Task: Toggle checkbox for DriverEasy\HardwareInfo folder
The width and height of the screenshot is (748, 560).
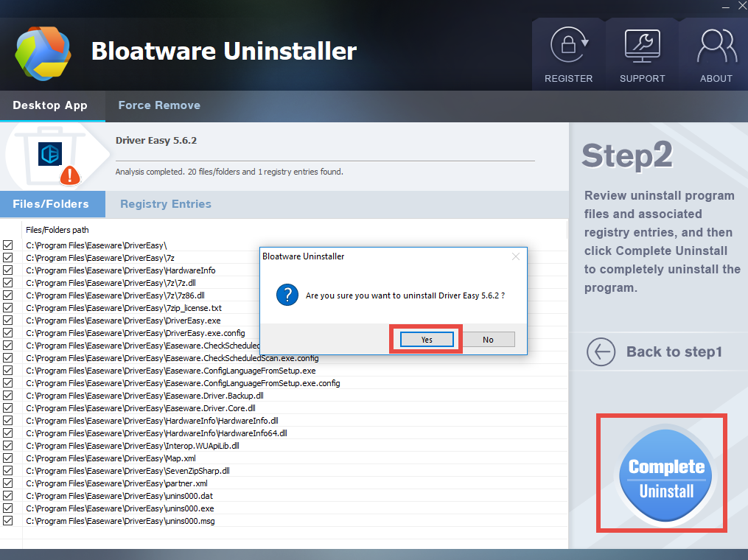Action: coord(7,270)
